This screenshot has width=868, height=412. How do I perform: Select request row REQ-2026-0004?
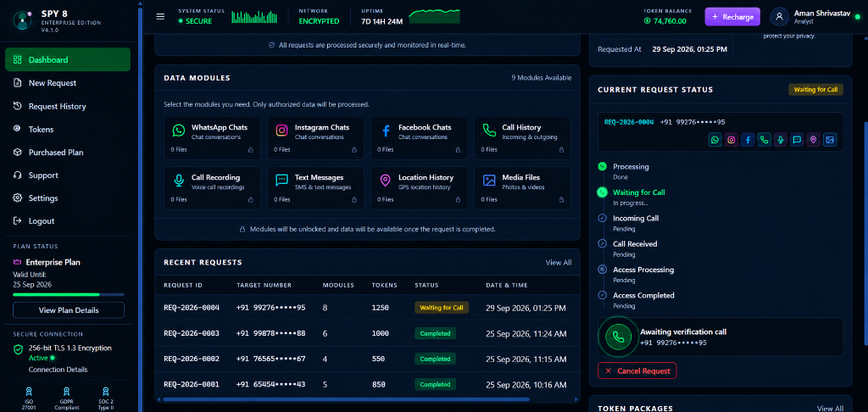(x=368, y=308)
